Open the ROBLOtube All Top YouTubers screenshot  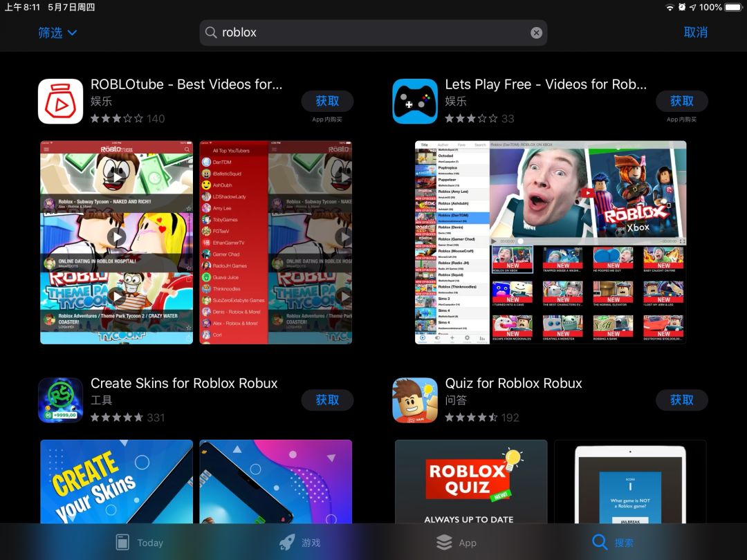pyautogui.click(x=275, y=243)
